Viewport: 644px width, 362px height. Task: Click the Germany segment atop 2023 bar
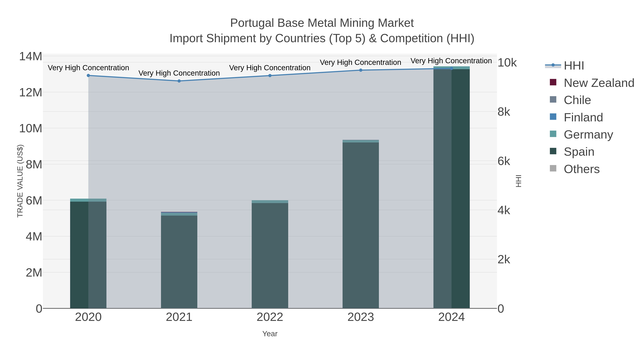(360, 141)
